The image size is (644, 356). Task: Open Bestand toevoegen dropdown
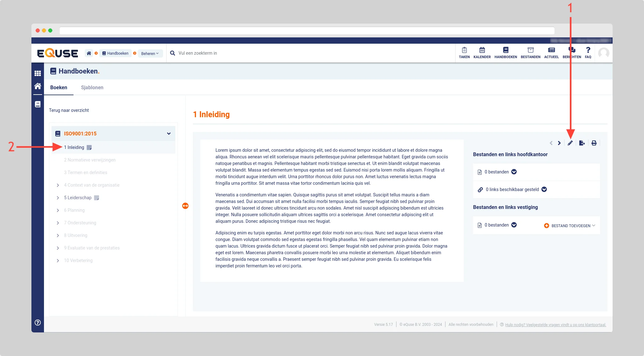(x=570, y=226)
